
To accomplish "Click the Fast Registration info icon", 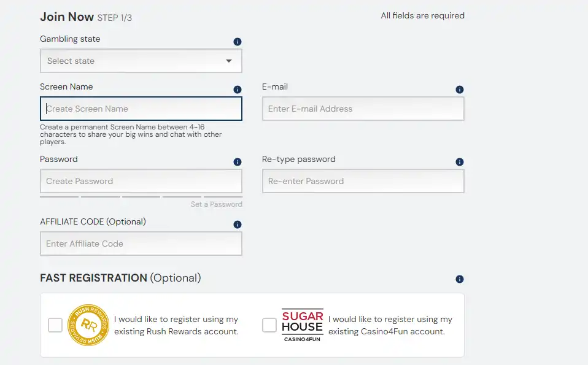I will coord(460,279).
